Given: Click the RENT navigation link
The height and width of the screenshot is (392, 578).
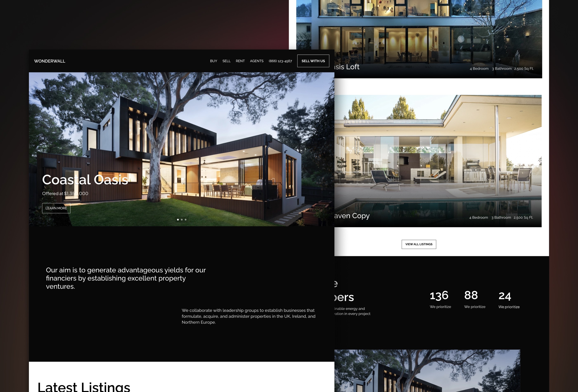Looking at the screenshot, I should [x=240, y=61].
